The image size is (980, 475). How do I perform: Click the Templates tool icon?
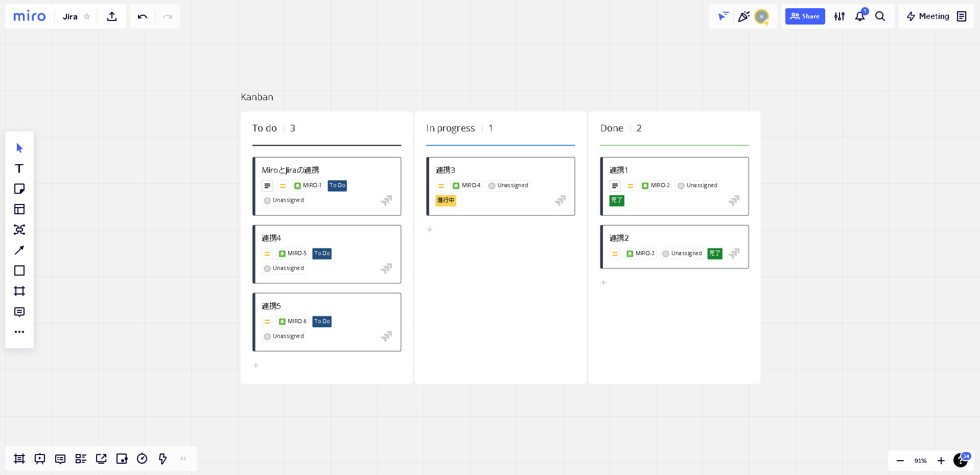click(x=19, y=209)
